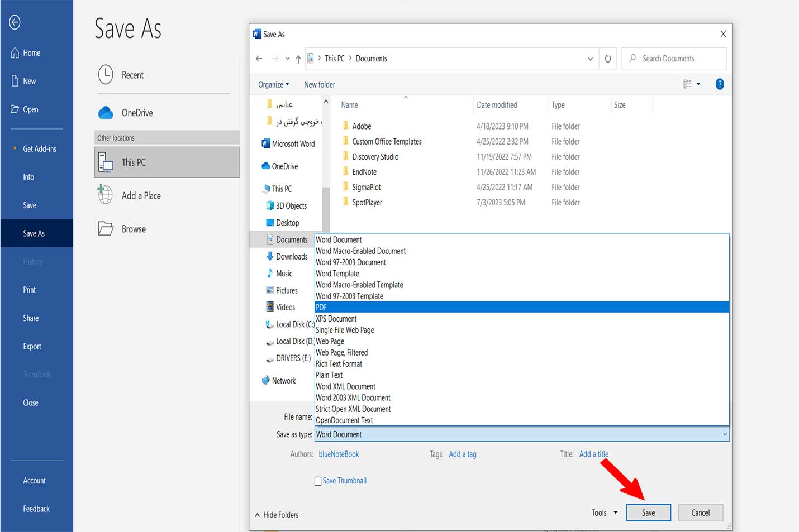Choose XPS Document file type
The height and width of the screenshot is (532, 799).
pyautogui.click(x=522, y=319)
